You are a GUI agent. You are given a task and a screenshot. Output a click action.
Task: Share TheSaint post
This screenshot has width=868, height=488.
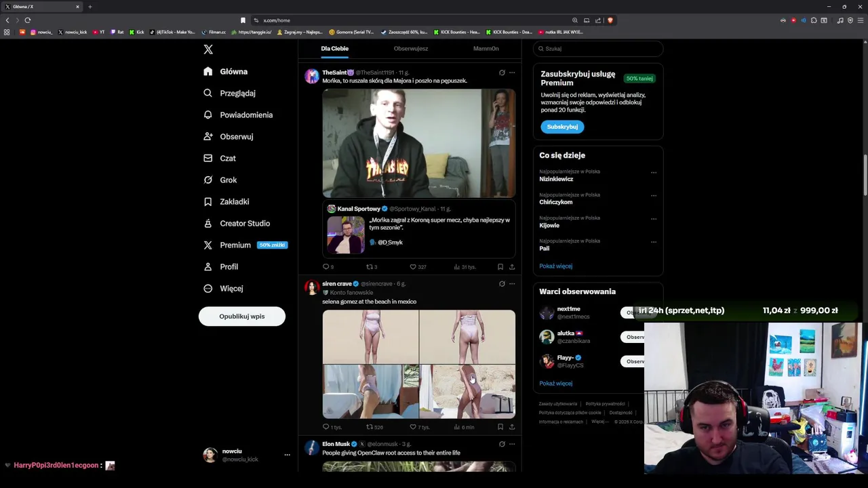512,267
